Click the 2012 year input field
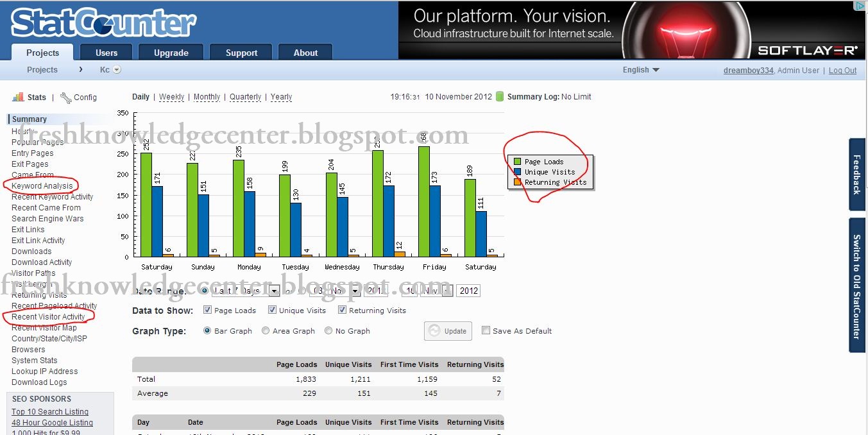The image size is (868, 435). pyautogui.click(x=468, y=290)
